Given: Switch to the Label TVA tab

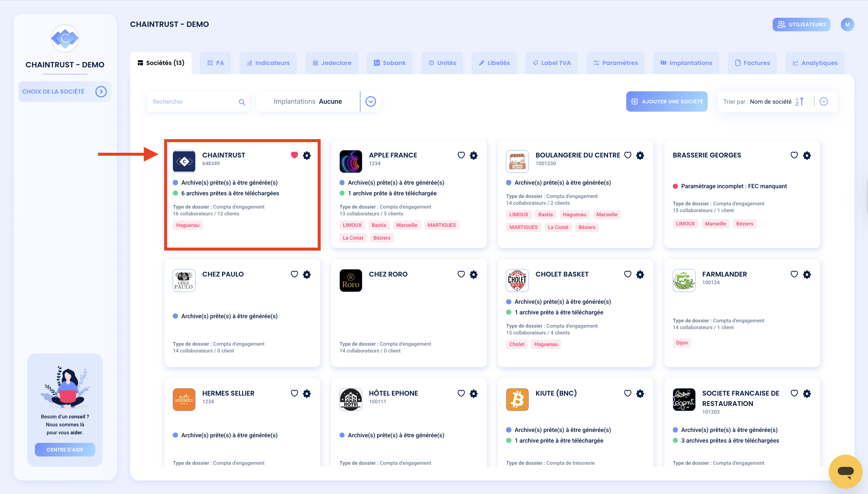Looking at the screenshot, I should 552,63.
